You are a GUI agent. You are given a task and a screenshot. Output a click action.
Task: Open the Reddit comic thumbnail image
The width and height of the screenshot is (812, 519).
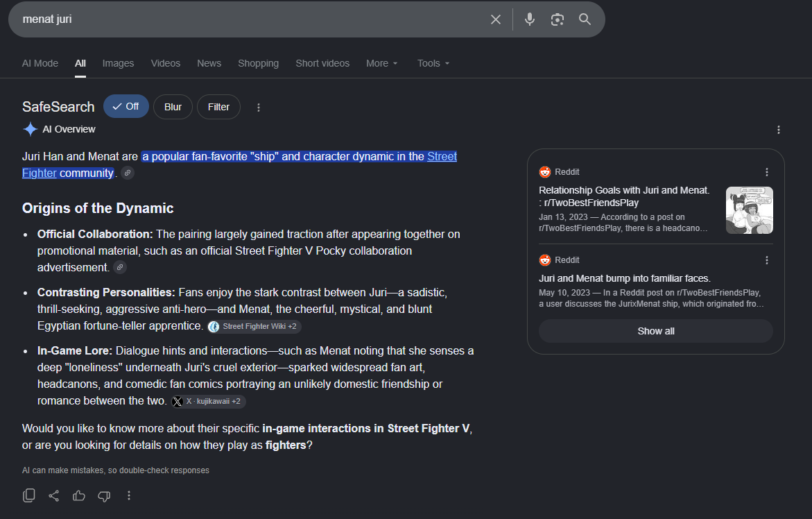pyautogui.click(x=750, y=210)
